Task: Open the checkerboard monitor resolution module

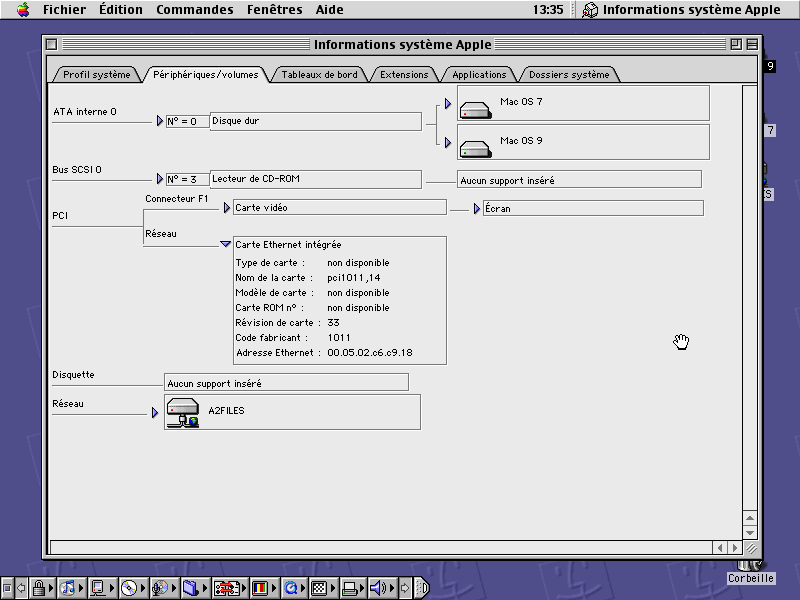Action: [323, 588]
